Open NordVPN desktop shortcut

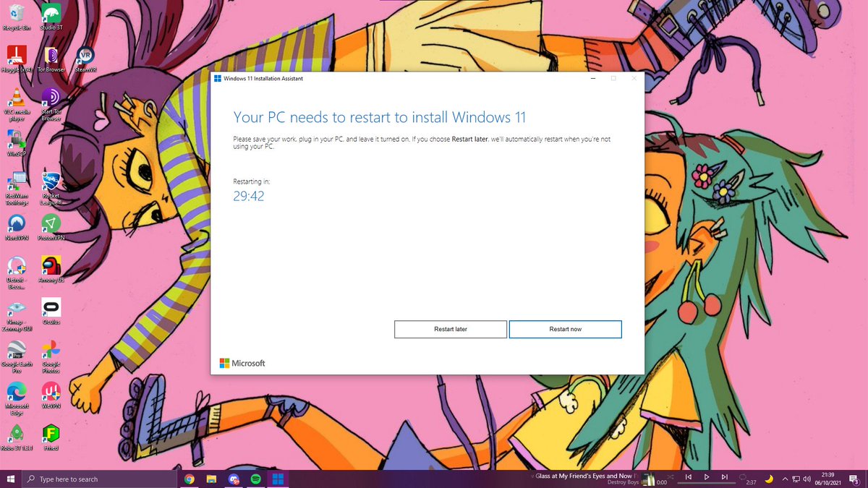tap(17, 227)
